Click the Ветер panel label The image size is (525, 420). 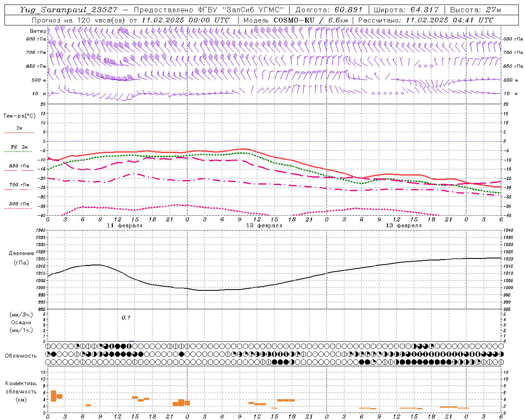pyautogui.click(x=38, y=31)
